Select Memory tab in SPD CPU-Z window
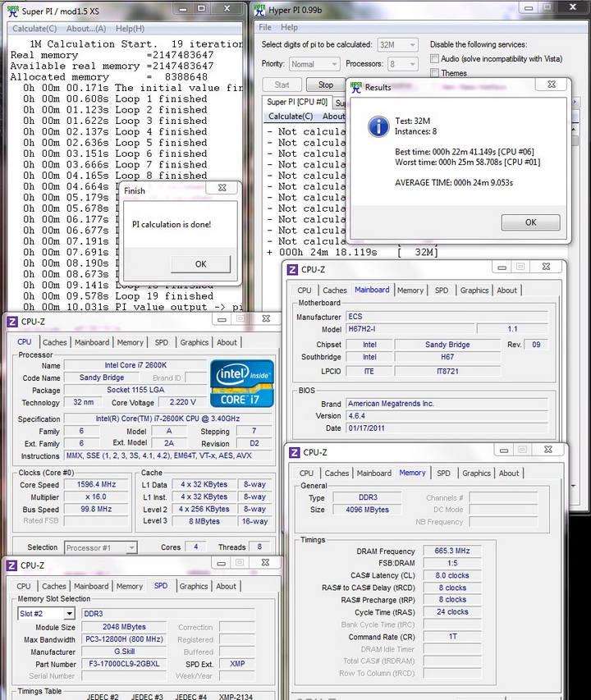This screenshot has height=700, width=591. (x=130, y=586)
